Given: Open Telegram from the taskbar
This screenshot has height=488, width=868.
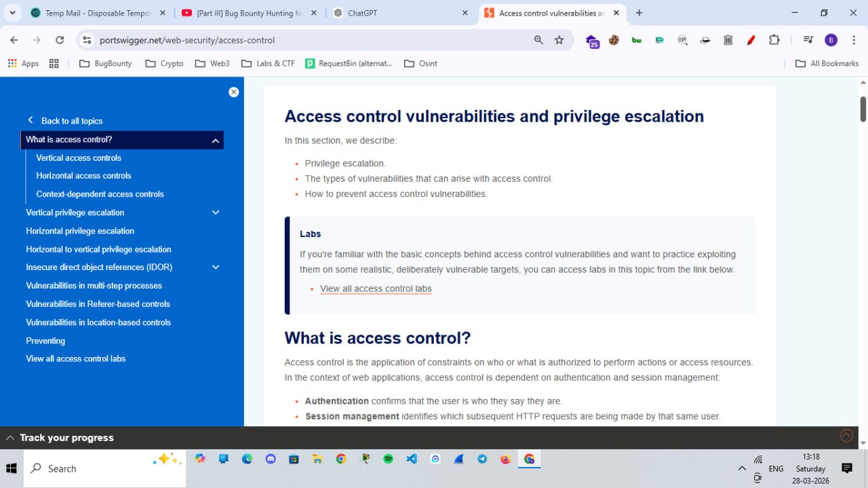Looking at the screenshot, I should [x=482, y=459].
